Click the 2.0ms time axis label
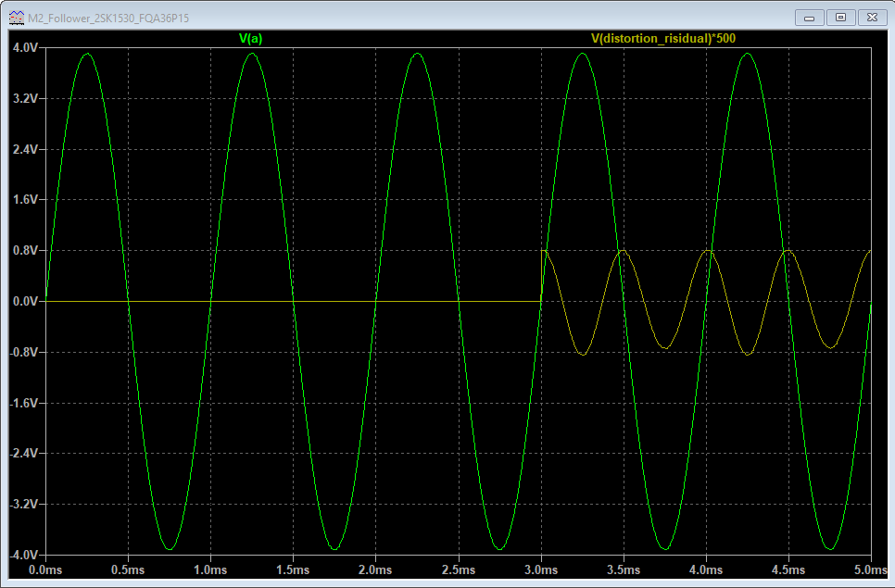 click(375, 569)
